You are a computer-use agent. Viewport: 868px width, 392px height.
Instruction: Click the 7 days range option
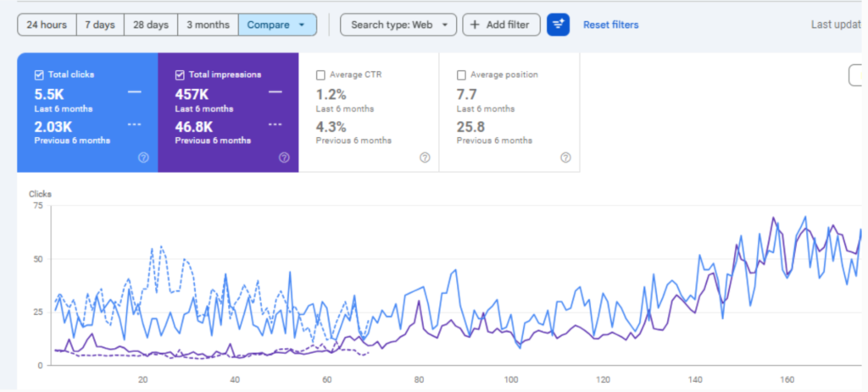tap(100, 25)
